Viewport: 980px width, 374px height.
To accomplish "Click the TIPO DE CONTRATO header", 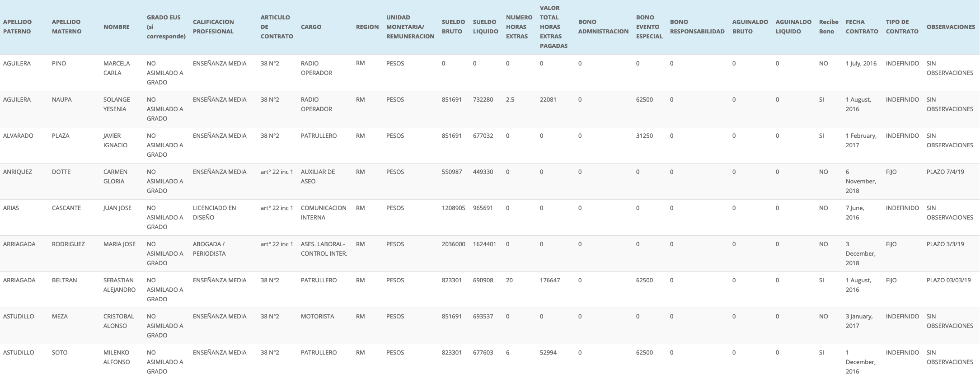I will (902, 27).
